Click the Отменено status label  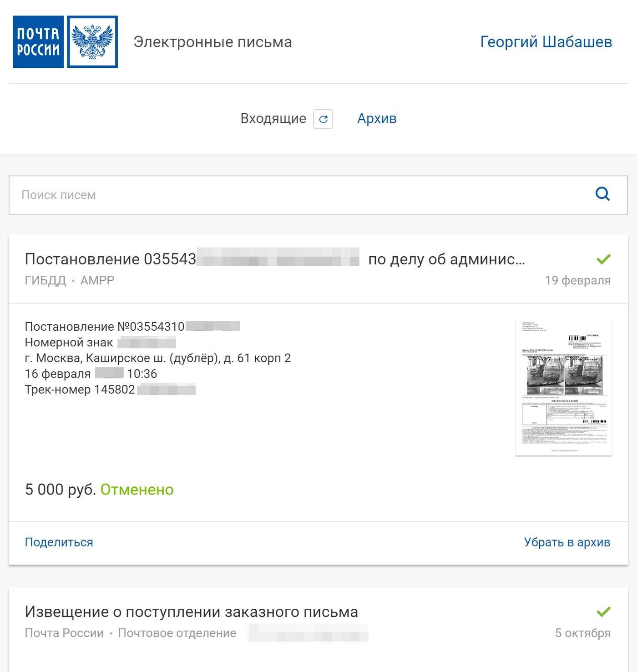point(136,490)
